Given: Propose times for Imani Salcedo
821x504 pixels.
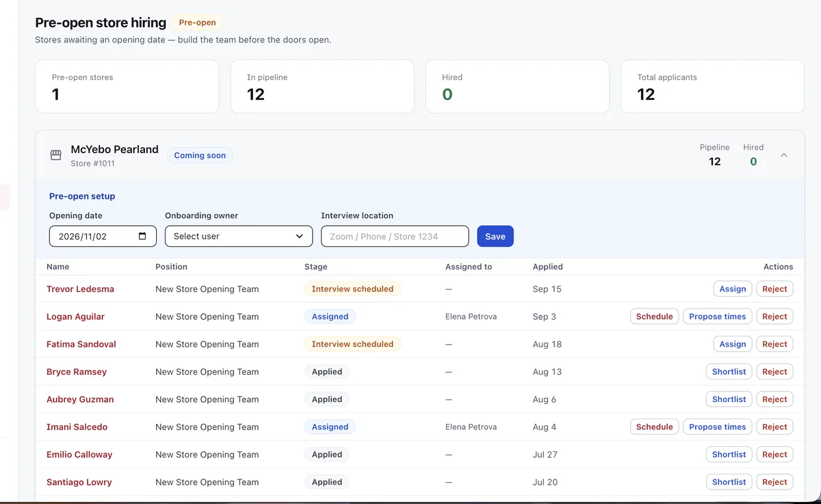Looking at the screenshot, I should (x=718, y=427).
